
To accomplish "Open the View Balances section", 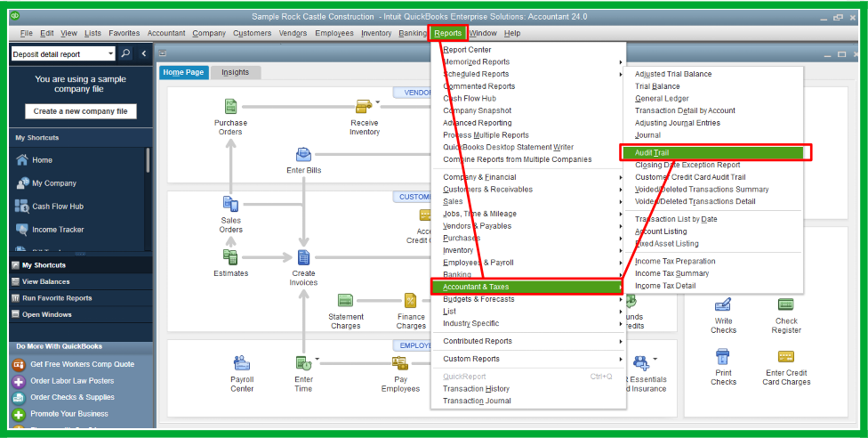I will 81,281.
